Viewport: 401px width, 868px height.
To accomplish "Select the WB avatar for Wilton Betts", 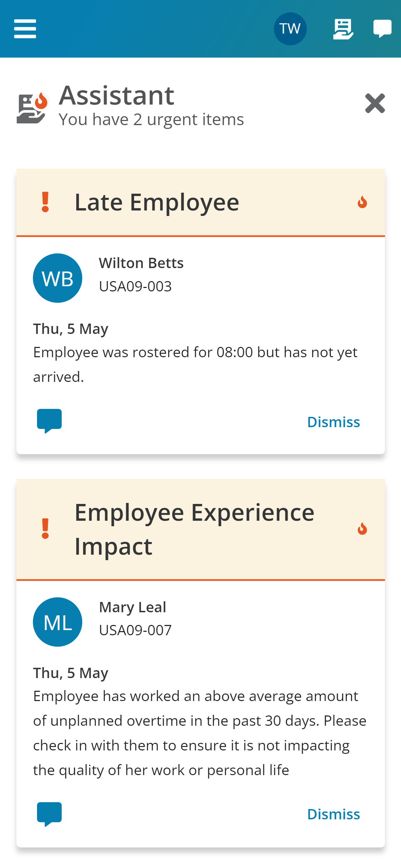I will [57, 278].
